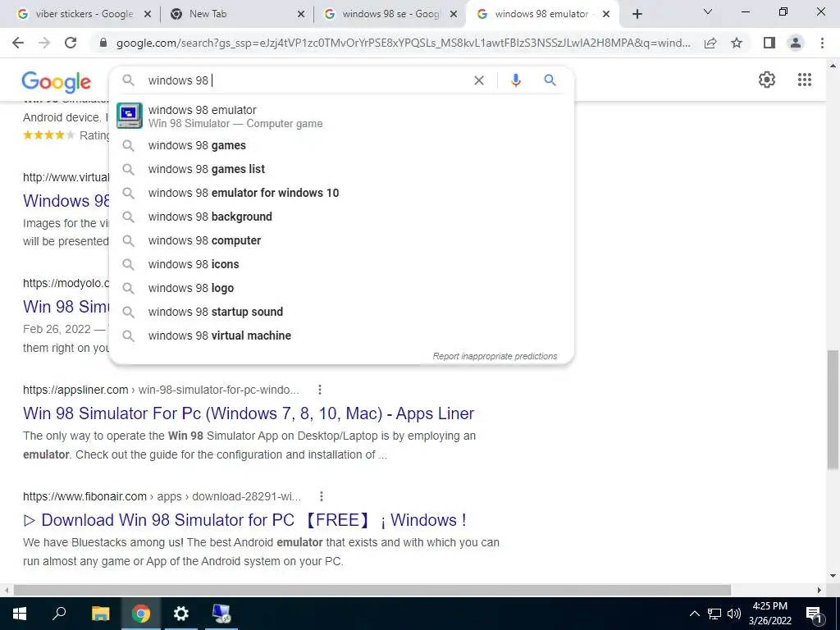Open a new tab with plus button
Image resolution: width=840 pixels, height=630 pixels.
tap(637, 15)
